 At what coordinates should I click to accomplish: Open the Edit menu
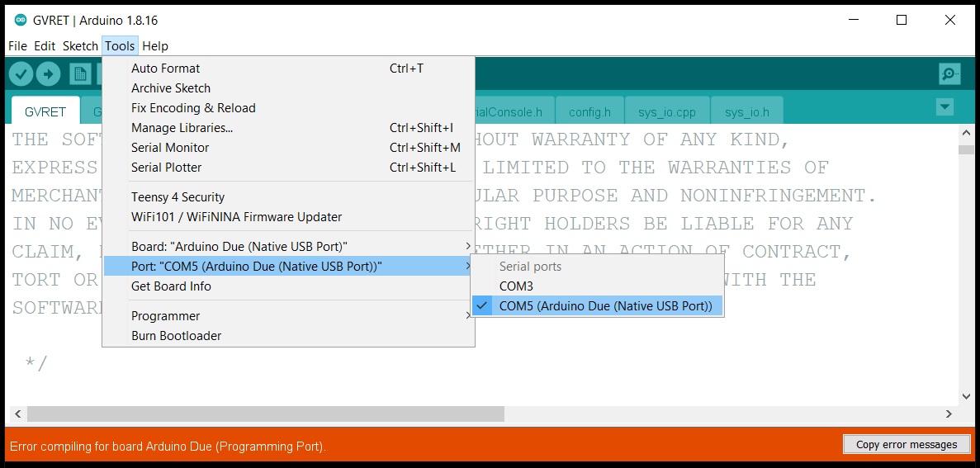45,45
